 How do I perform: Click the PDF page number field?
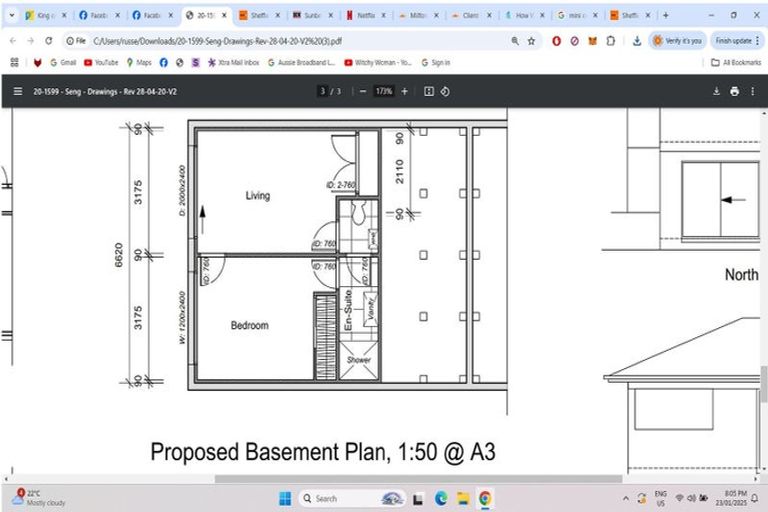coord(322,91)
